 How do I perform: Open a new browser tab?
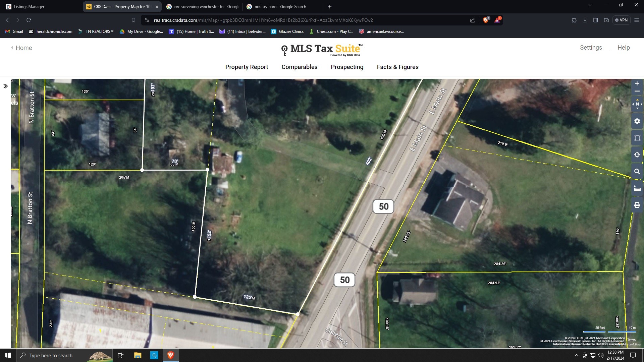[329, 7]
